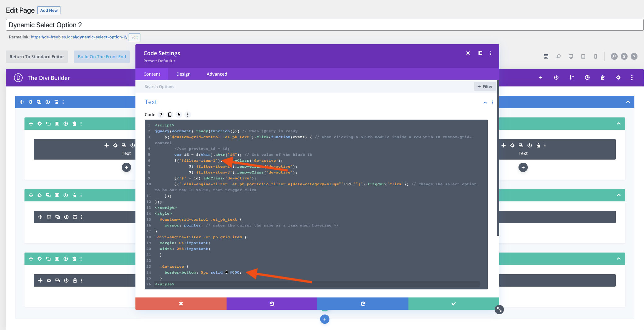Open the page permalink URL
The width and height of the screenshot is (644, 330).
[79, 37]
